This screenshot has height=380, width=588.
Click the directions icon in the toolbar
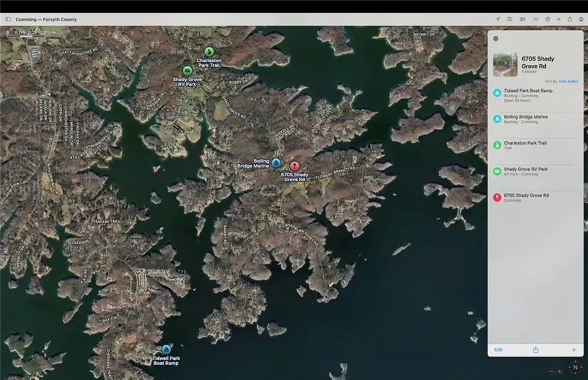pos(547,19)
